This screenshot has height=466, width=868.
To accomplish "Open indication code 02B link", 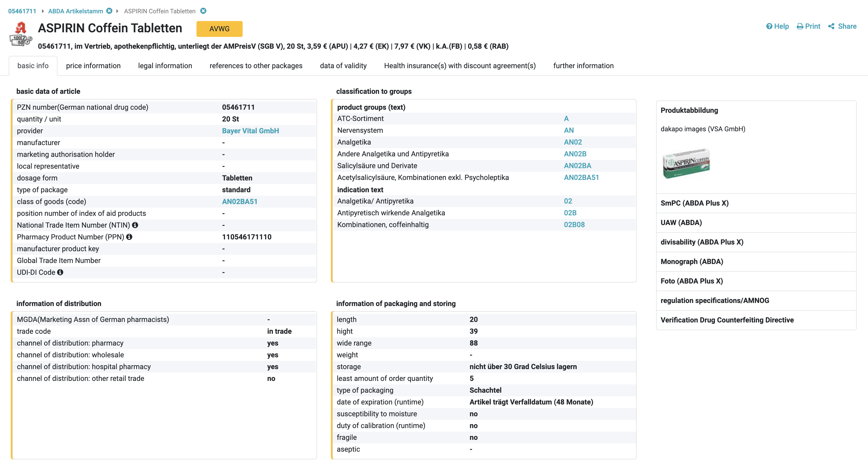I will pos(570,213).
